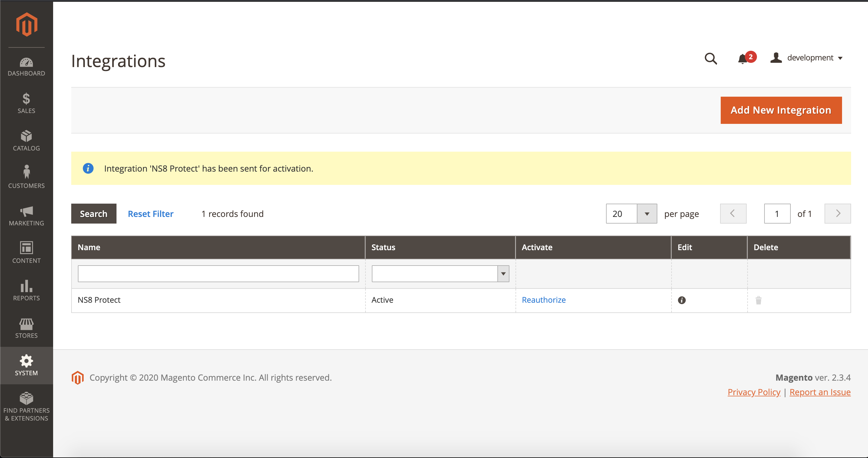Open the Reports menu item
The width and height of the screenshot is (868, 458).
(26, 290)
